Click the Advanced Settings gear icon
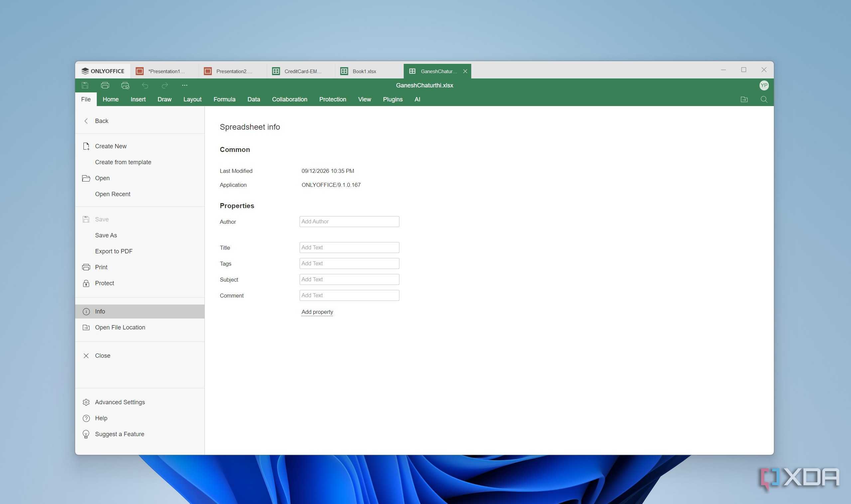The image size is (851, 504). [x=86, y=402]
